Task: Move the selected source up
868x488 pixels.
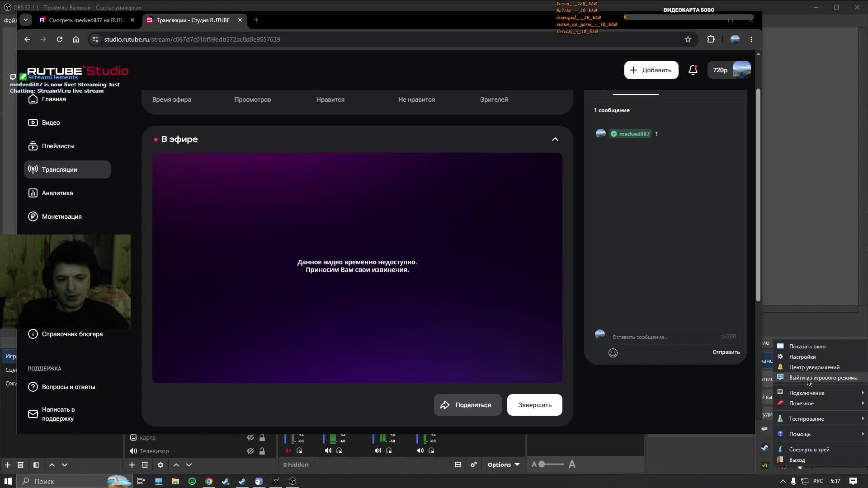Action: (176, 465)
